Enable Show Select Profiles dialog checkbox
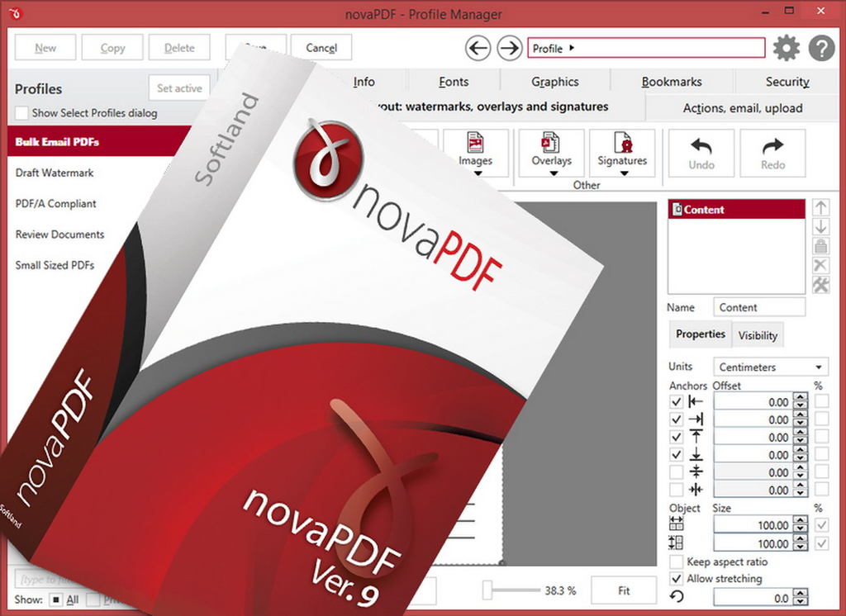This screenshot has width=846, height=616. click(21, 113)
